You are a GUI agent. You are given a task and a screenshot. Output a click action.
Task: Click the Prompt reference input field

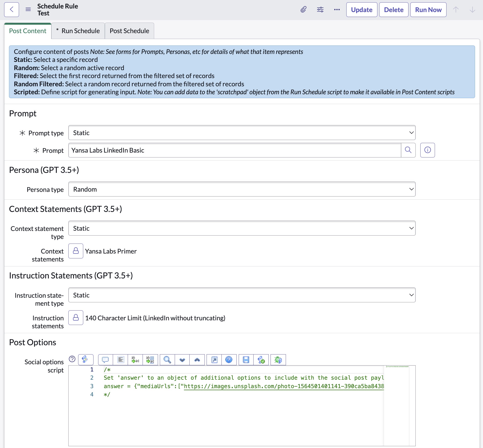235,150
